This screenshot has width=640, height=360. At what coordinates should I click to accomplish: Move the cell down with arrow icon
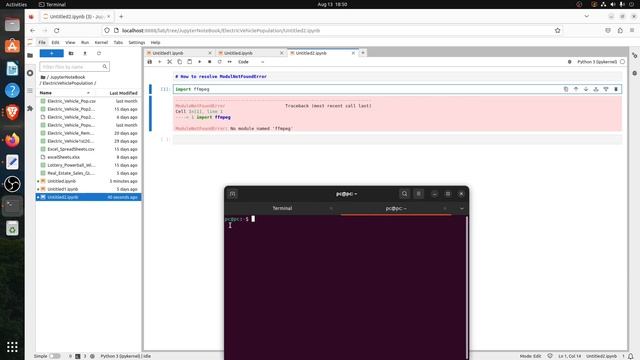pyautogui.click(x=586, y=89)
